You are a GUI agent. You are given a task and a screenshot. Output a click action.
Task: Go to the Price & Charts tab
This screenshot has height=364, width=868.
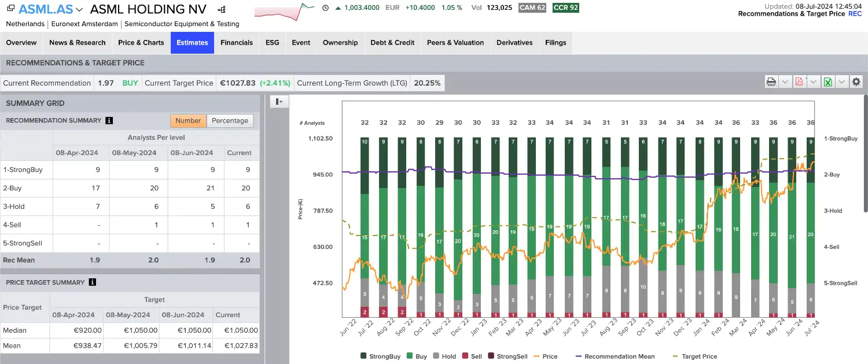[141, 43]
